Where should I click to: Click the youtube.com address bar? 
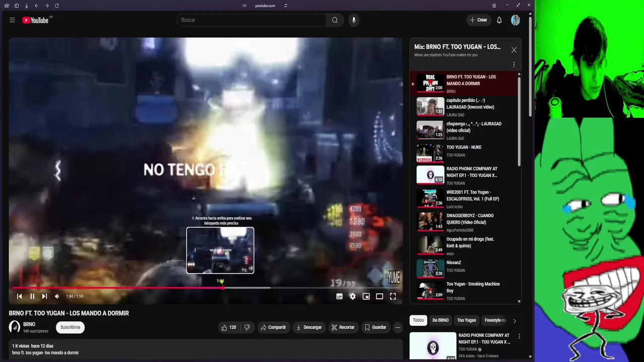coord(265,6)
